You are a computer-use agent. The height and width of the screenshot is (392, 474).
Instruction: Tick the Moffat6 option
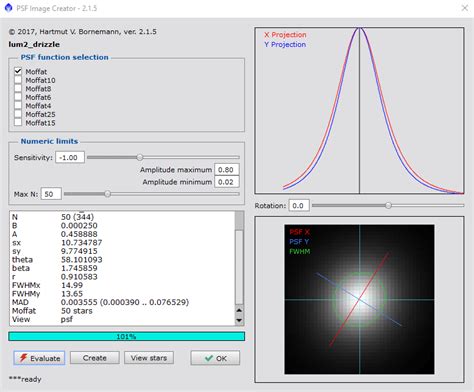pos(18,97)
